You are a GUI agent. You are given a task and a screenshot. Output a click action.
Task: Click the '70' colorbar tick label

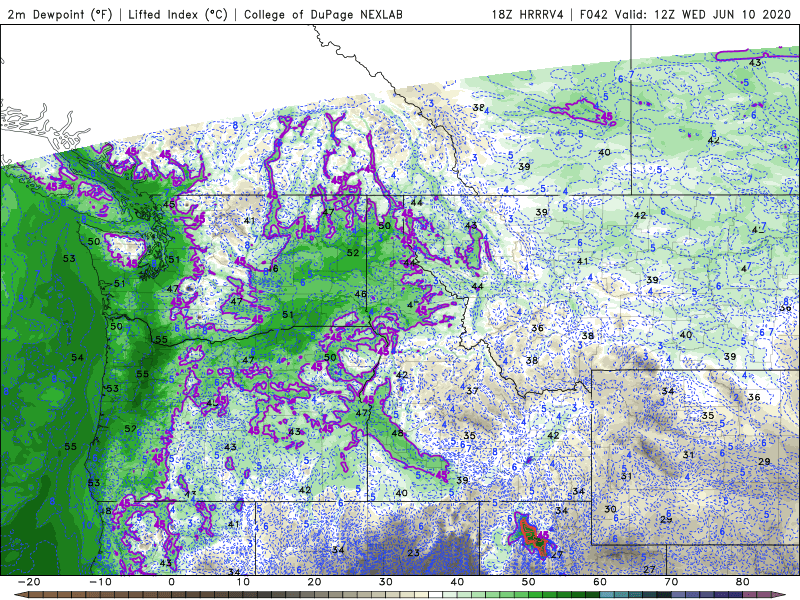671,582
